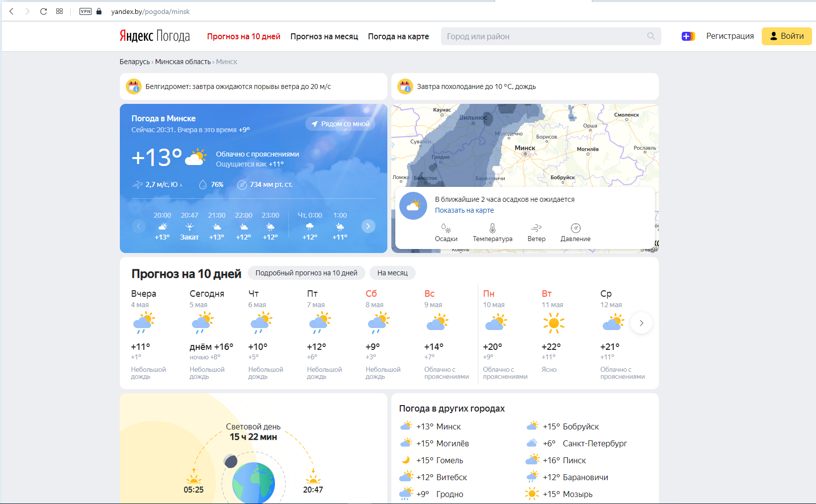This screenshot has width=816, height=504.
Task: Open the Пн 10 мая forecast card
Action: [506, 335]
